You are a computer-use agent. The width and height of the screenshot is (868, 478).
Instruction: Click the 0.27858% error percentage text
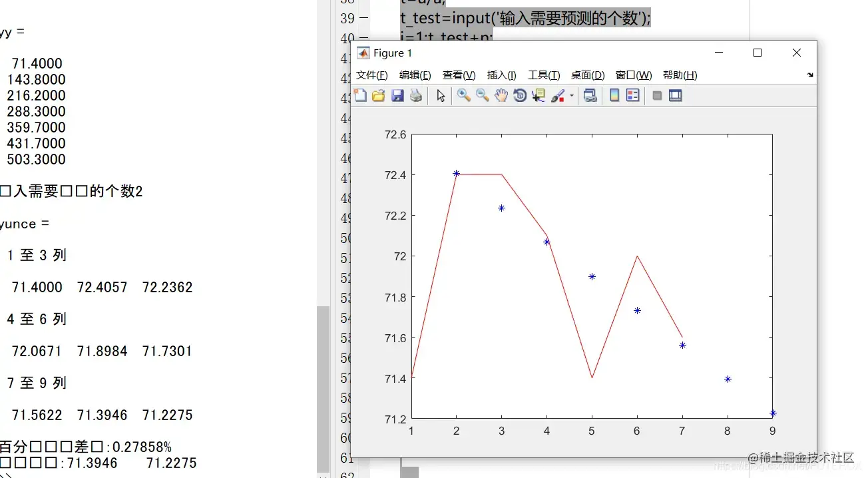pyautogui.click(x=142, y=447)
